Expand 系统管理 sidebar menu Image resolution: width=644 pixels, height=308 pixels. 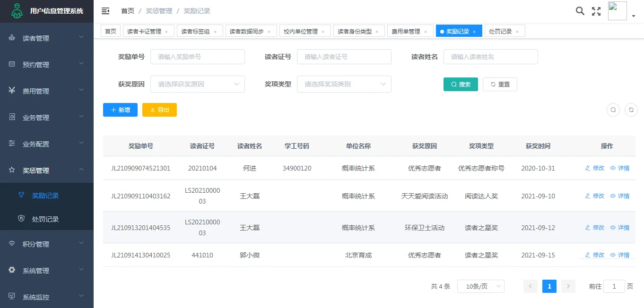[x=47, y=271]
